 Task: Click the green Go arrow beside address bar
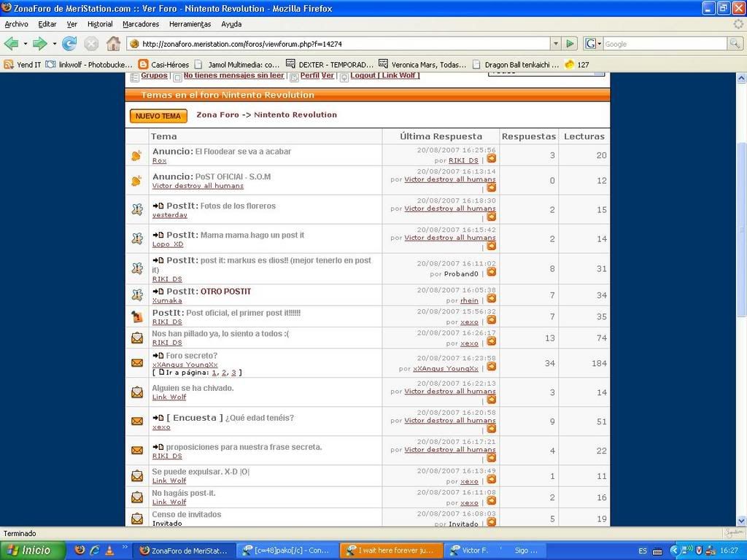(570, 44)
